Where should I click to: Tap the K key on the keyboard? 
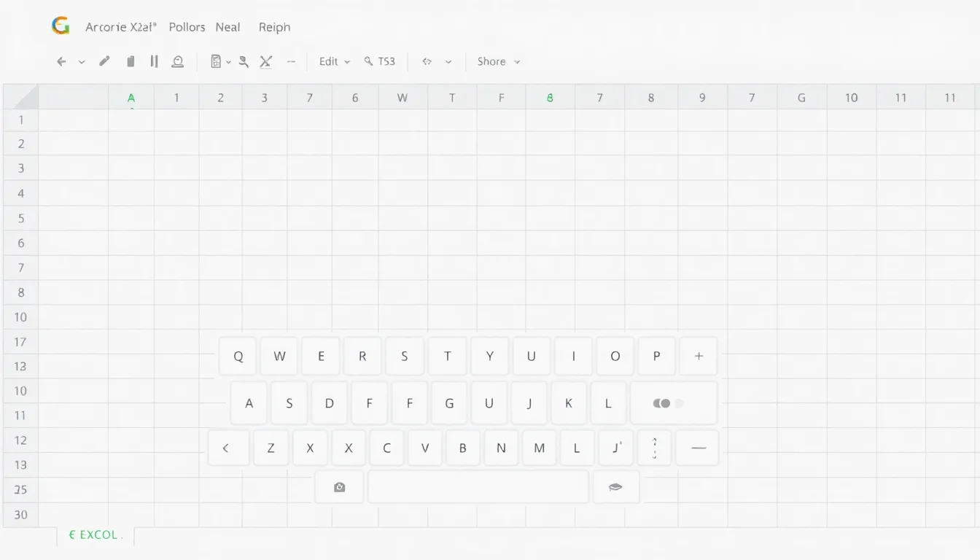pyautogui.click(x=569, y=402)
